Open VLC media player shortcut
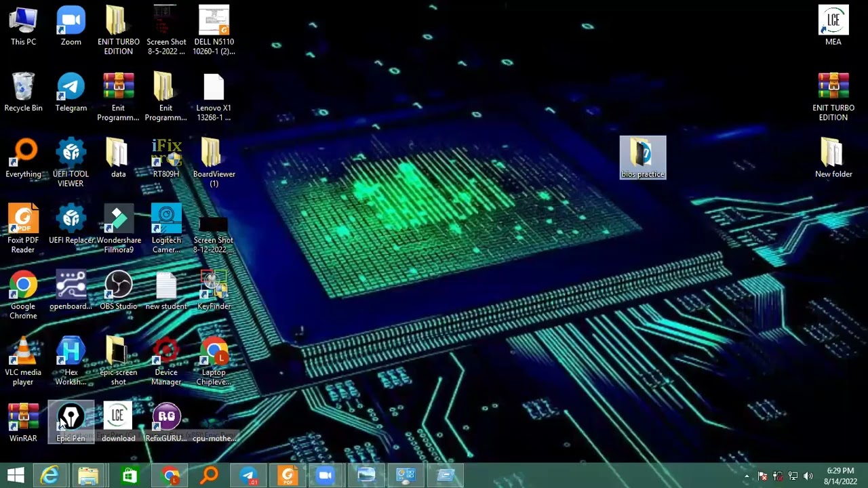Screen dimensions: 868x488 (23, 361)
